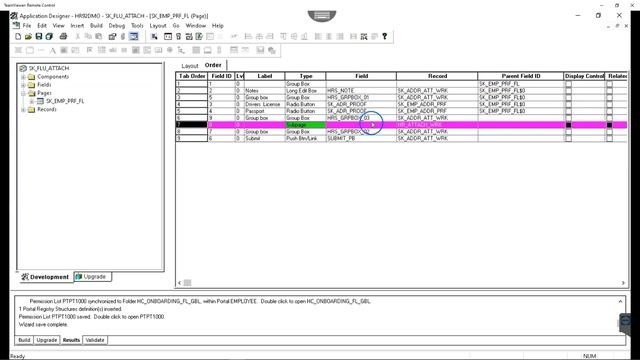The width and height of the screenshot is (640, 360).
Task: Check Related box for Drivers License row
Action: click(609, 104)
